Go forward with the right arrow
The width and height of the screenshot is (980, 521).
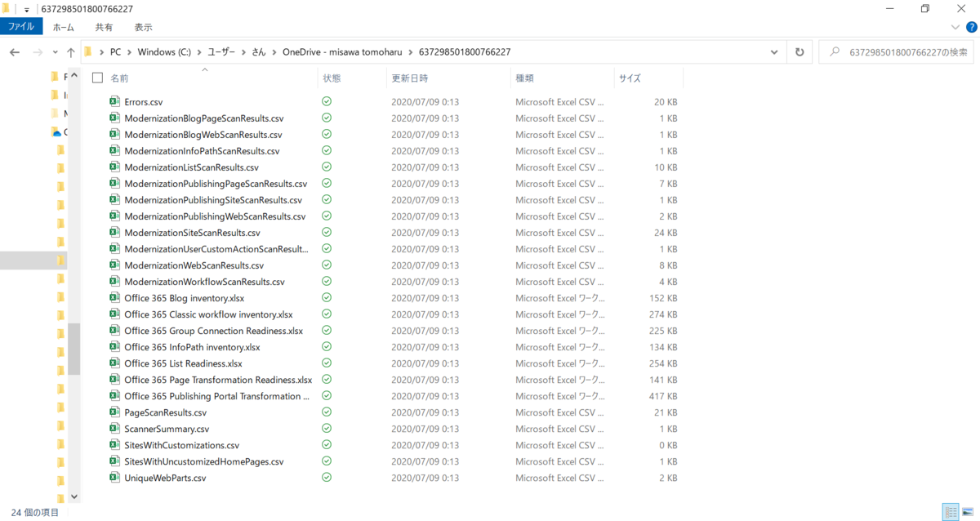(x=37, y=52)
